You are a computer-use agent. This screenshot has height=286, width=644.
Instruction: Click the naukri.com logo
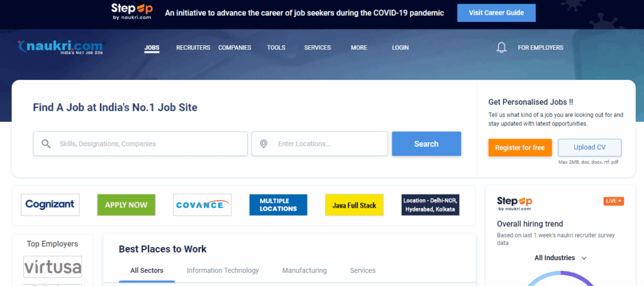[61, 47]
